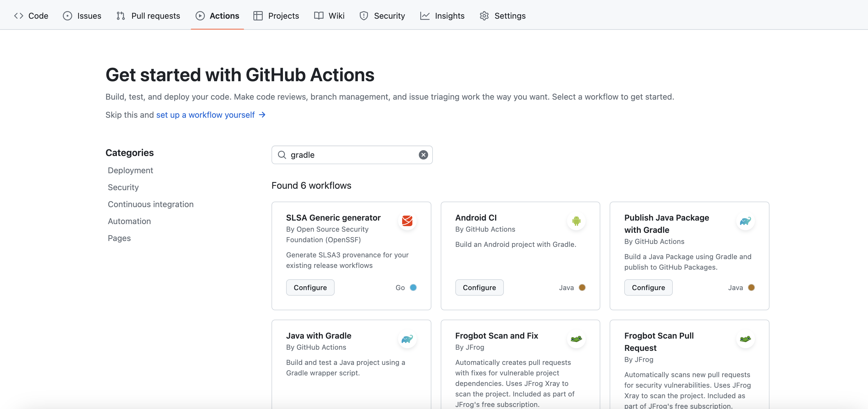Configure Publish Java Package with Gradle
868x409 pixels.
[648, 287]
